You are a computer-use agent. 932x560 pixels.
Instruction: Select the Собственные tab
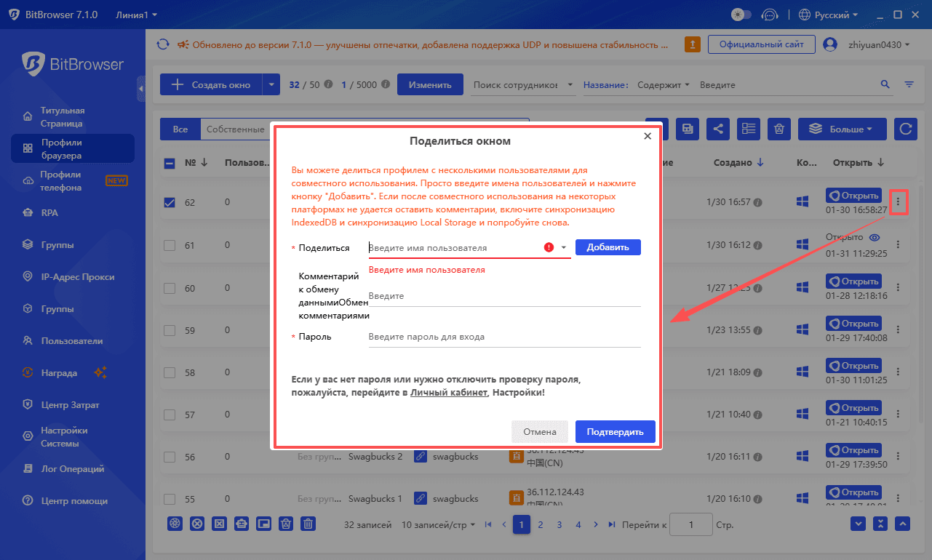235,129
